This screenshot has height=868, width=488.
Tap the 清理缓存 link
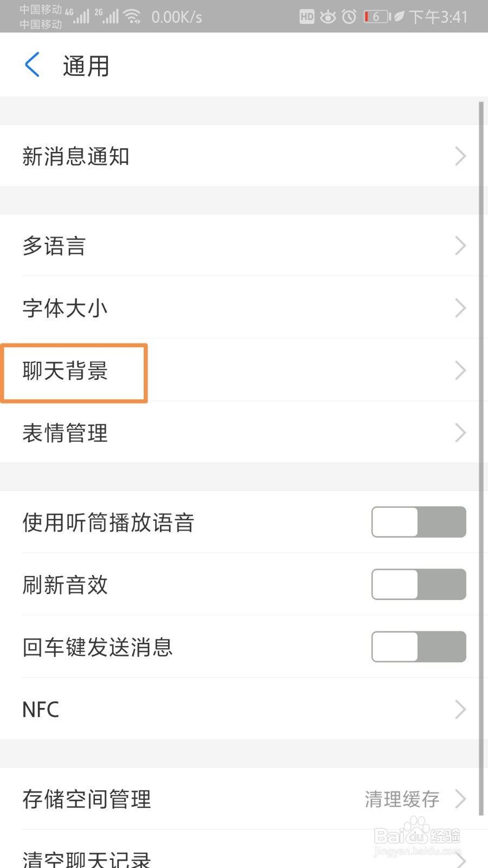click(x=402, y=799)
